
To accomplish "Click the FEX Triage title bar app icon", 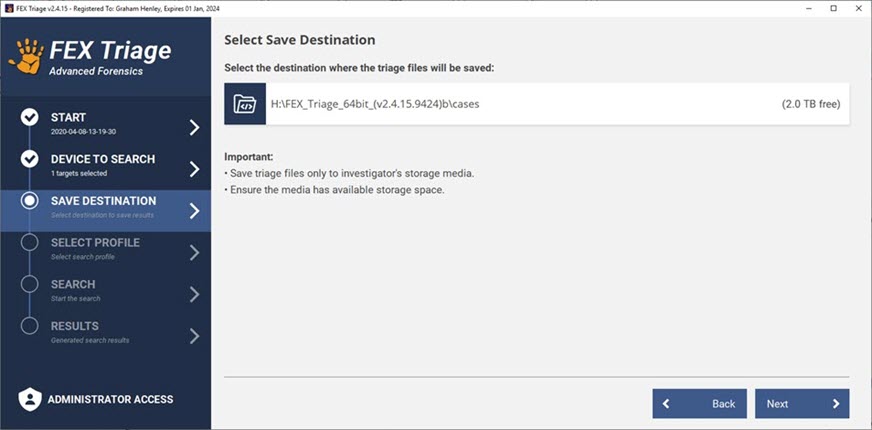I will point(8,8).
